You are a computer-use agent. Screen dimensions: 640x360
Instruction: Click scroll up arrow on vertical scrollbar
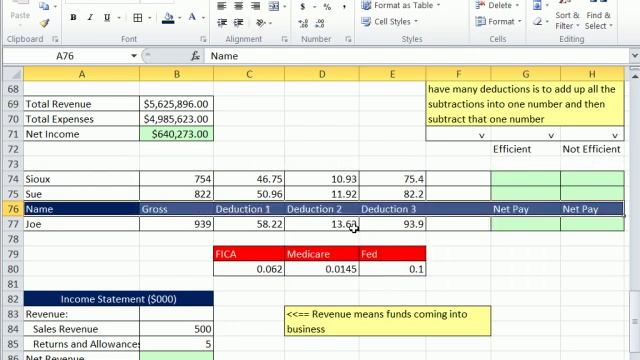tap(635, 76)
